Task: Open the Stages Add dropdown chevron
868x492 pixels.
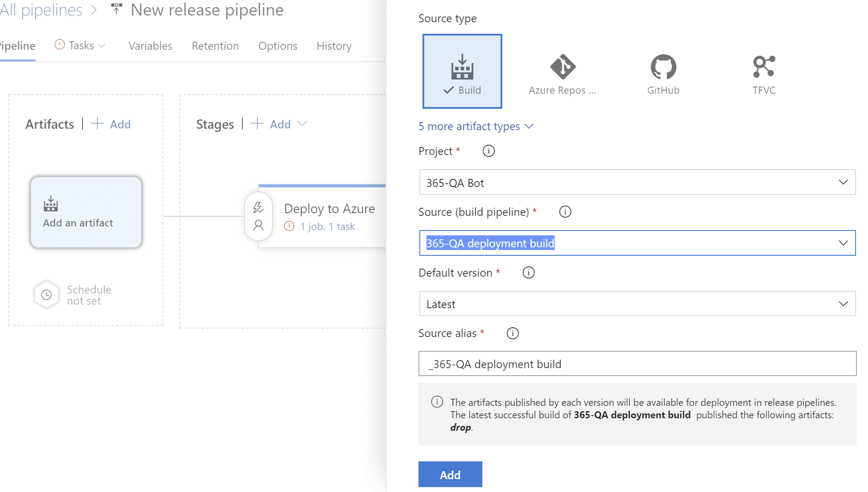Action: (302, 124)
